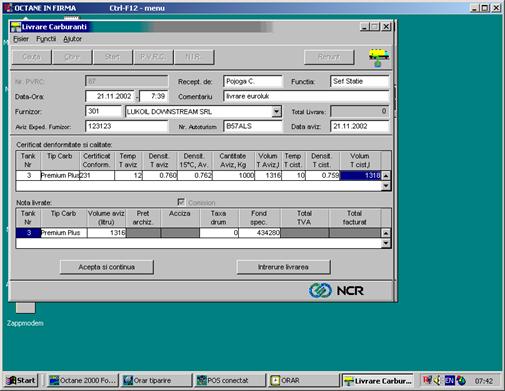Click the date field showing 21.11.2002 beside Data-Ora

coord(110,96)
